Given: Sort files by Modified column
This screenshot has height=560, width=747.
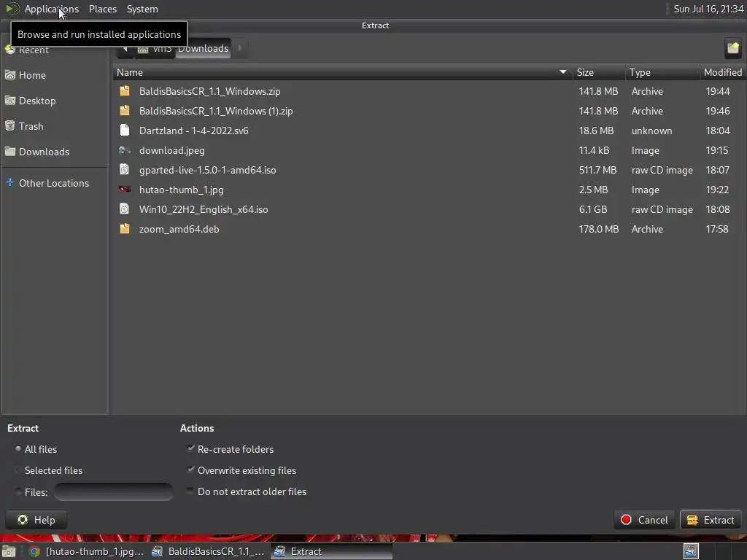Looking at the screenshot, I should 722,72.
